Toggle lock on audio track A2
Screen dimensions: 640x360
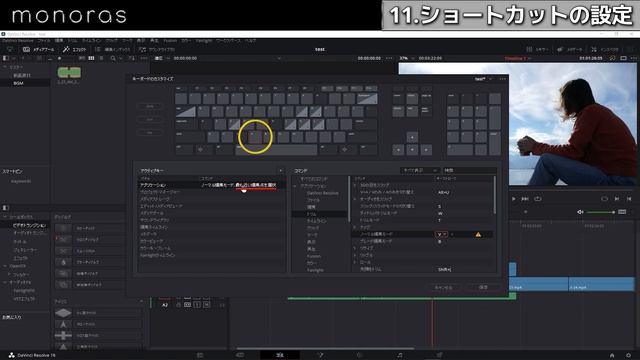(x=178, y=304)
